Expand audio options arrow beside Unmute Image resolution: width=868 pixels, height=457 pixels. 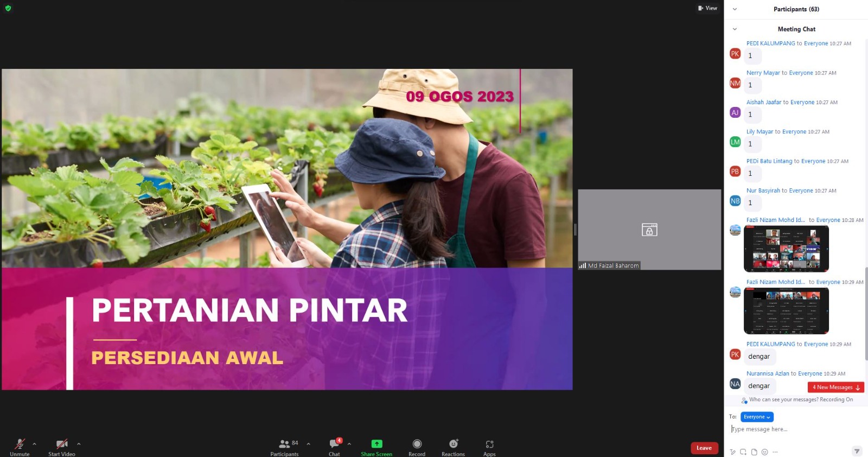click(35, 444)
